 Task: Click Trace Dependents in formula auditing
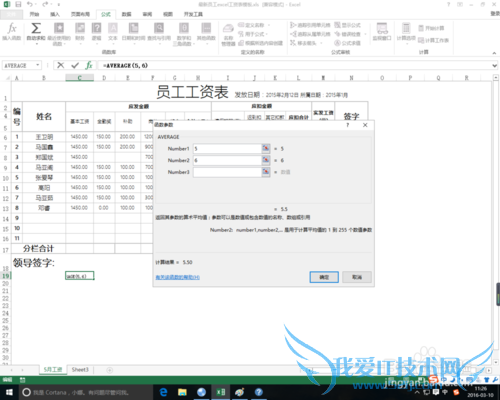coord(310,34)
